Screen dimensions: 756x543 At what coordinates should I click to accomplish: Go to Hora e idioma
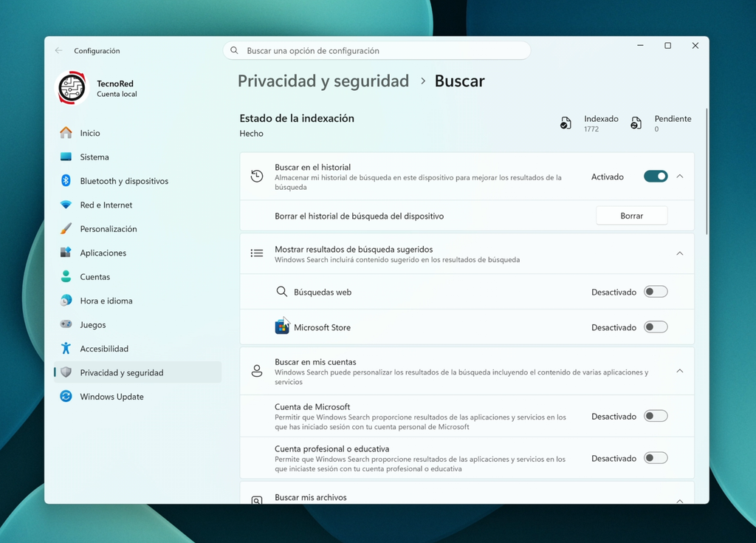pos(137,301)
